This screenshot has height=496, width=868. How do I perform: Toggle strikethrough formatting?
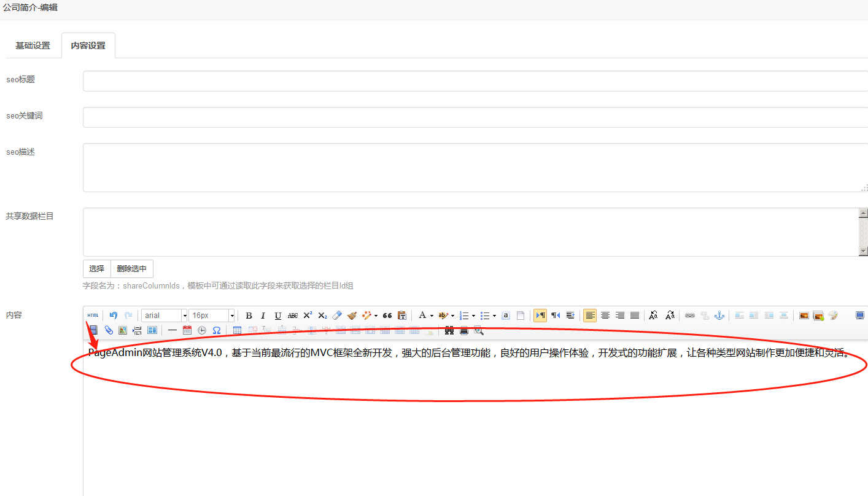pyautogui.click(x=293, y=316)
